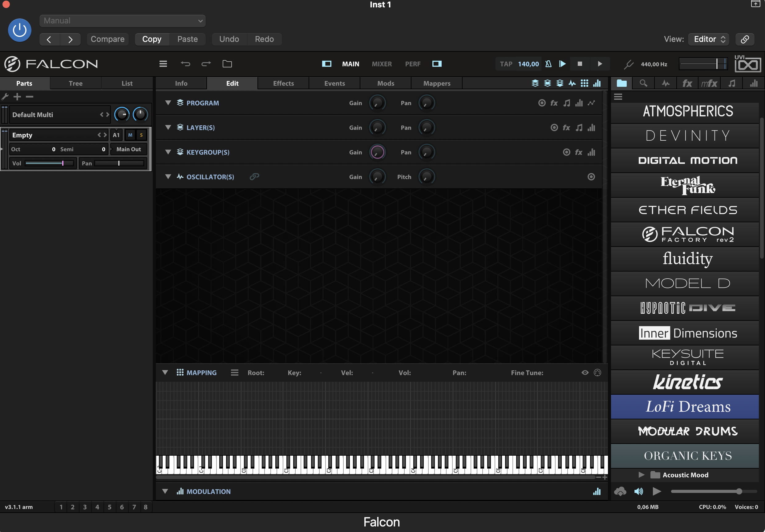
Task: Click the fx icon in PROGRAM row
Action: 554,103
